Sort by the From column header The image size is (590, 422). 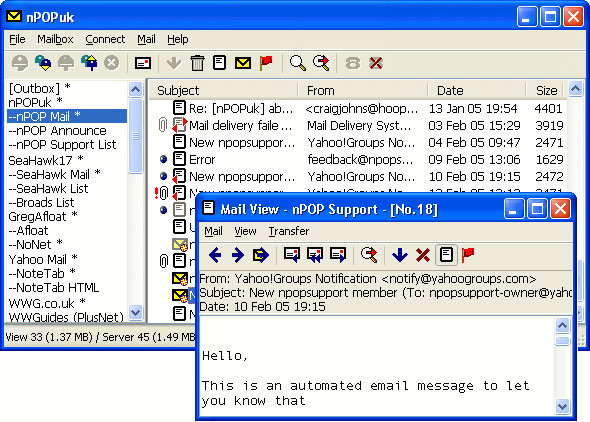tap(363, 90)
